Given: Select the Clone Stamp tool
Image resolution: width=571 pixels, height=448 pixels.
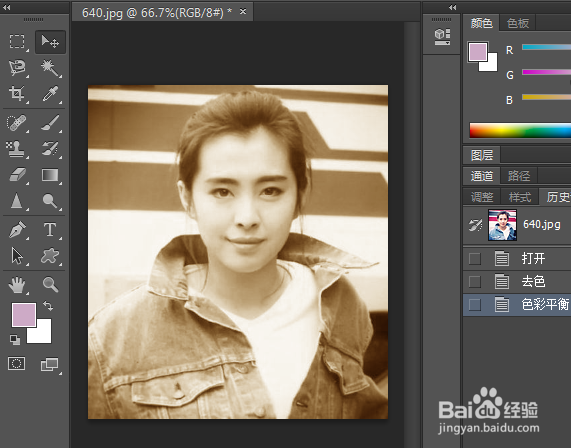Looking at the screenshot, I should 16,149.
